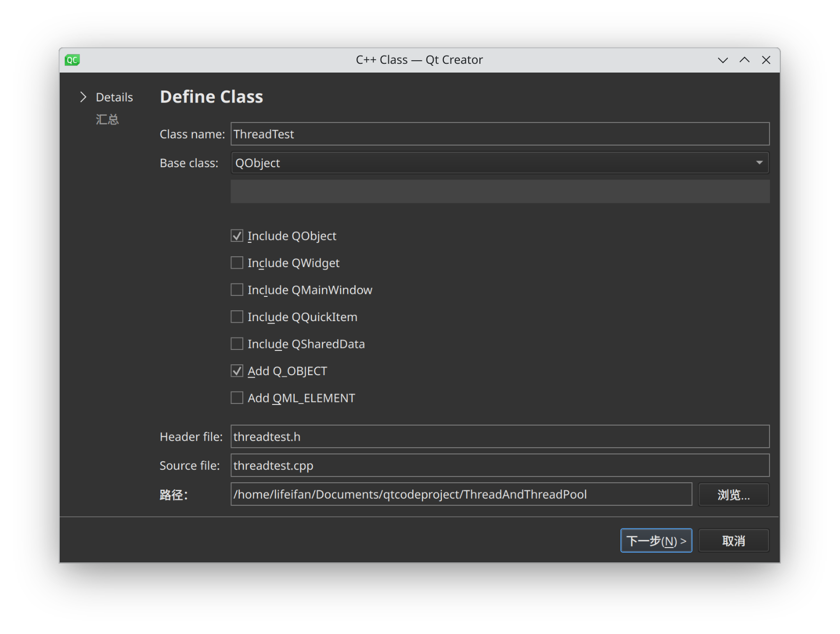840x634 pixels.
Task: Select the 汇总 wizard step
Action: pyautogui.click(x=107, y=119)
